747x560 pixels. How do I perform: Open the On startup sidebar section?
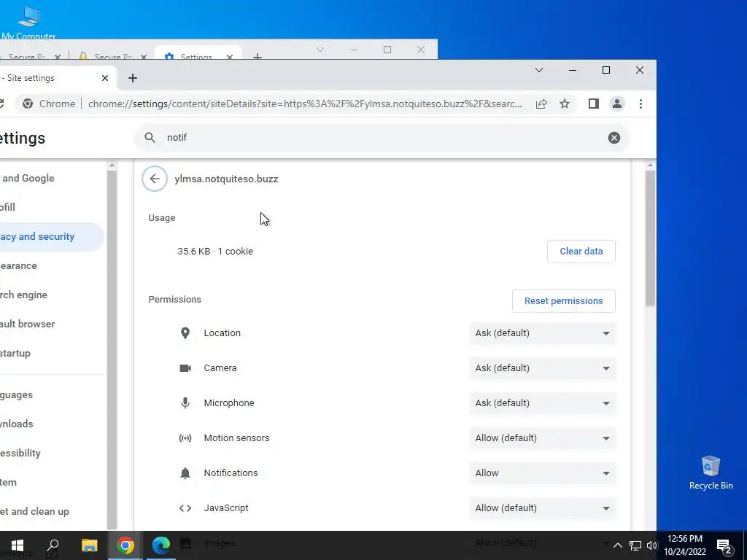50,354
